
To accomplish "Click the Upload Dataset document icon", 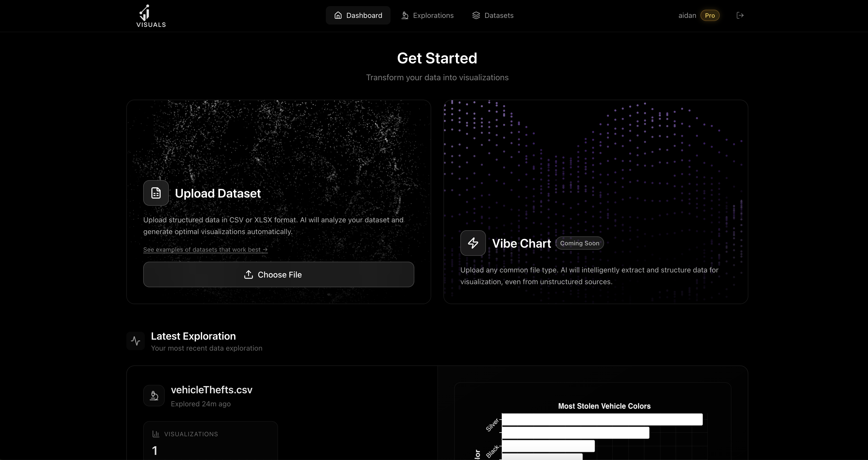I will [x=156, y=193].
